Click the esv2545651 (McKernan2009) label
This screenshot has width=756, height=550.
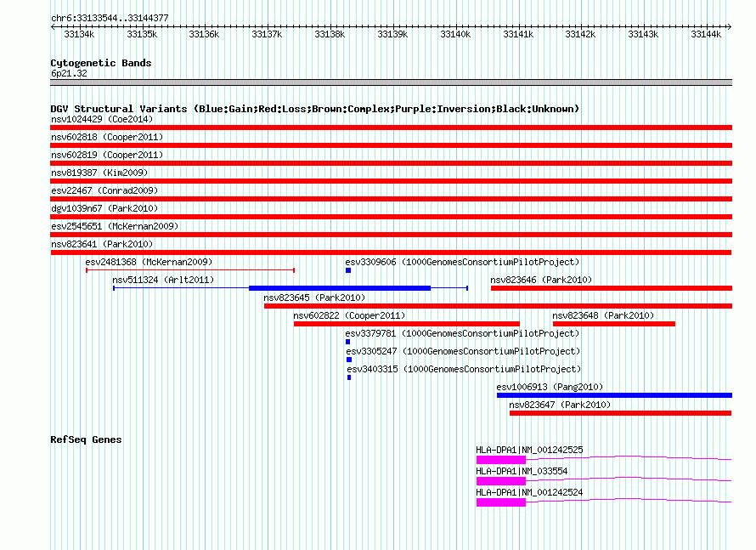click(115, 226)
